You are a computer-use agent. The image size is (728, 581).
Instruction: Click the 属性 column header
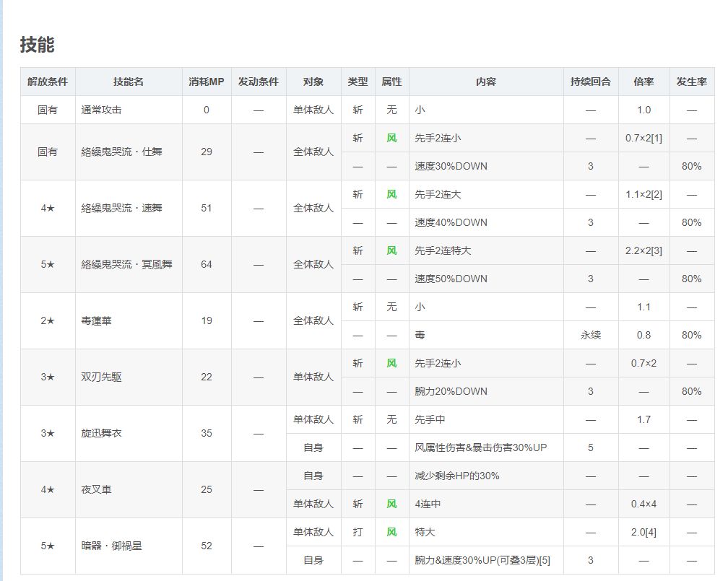(392, 82)
